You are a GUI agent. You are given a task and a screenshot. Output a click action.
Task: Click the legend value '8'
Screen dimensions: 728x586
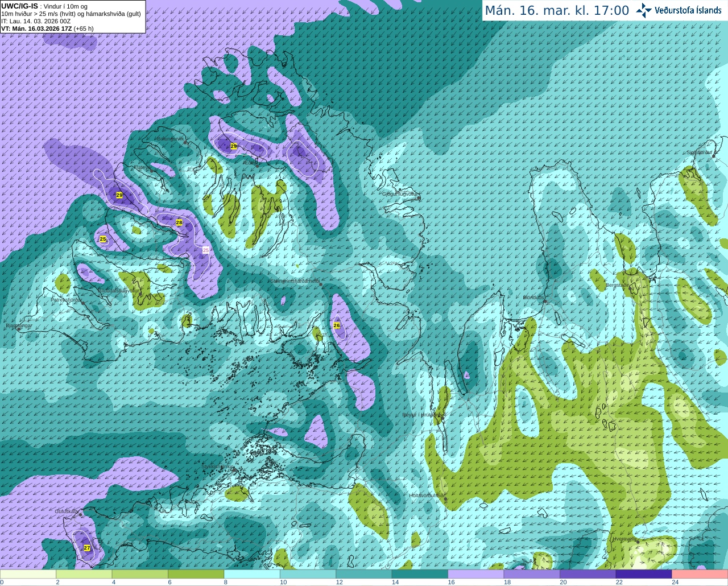(x=226, y=582)
